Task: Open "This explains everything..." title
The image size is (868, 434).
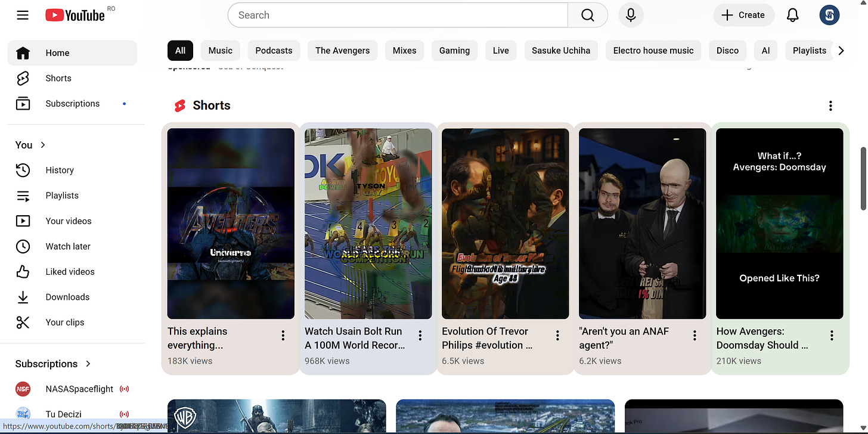Action: pos(197,338)
